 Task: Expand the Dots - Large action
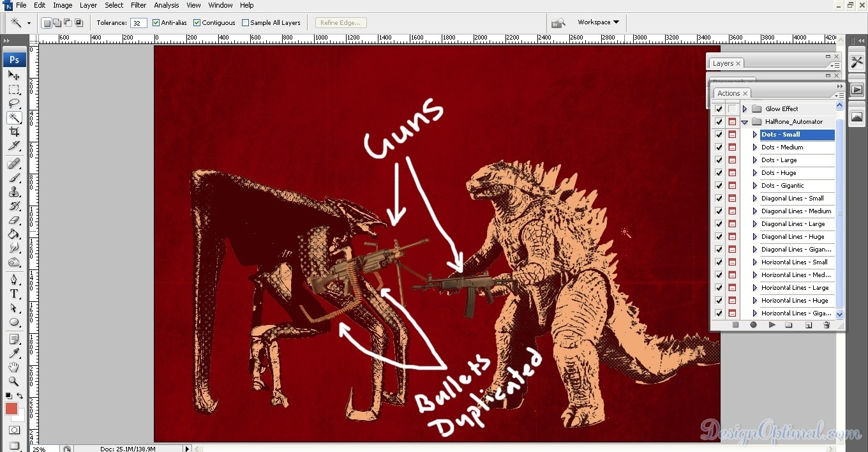point(754,160)
